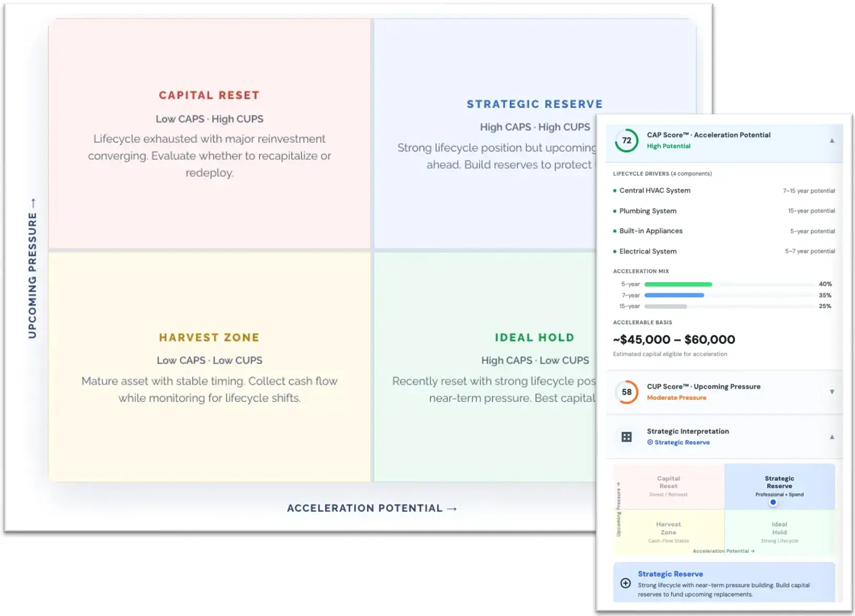Collapse the CAP Score Acceleration Potential section

click(832, 140)
